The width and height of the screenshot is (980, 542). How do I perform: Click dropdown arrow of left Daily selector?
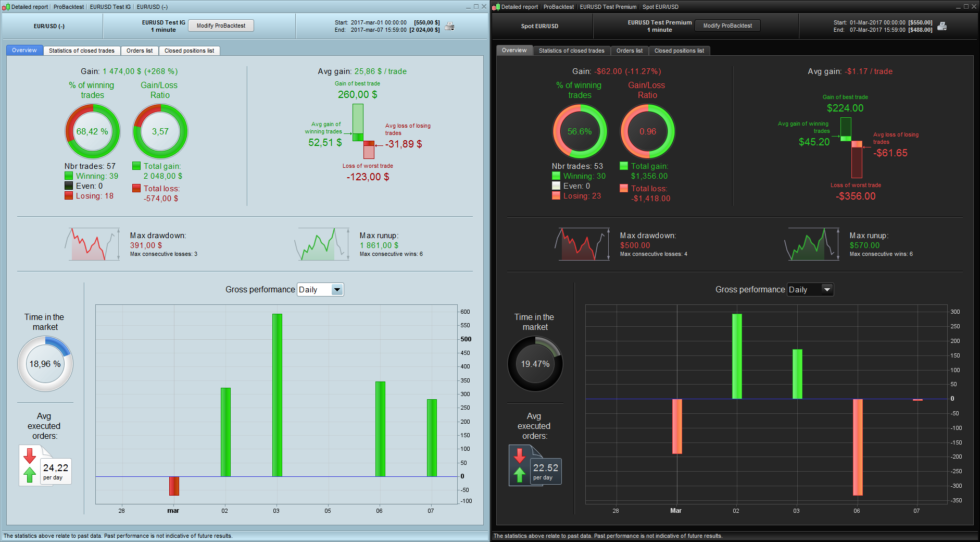pyautogui.click(x=337, y=290)
